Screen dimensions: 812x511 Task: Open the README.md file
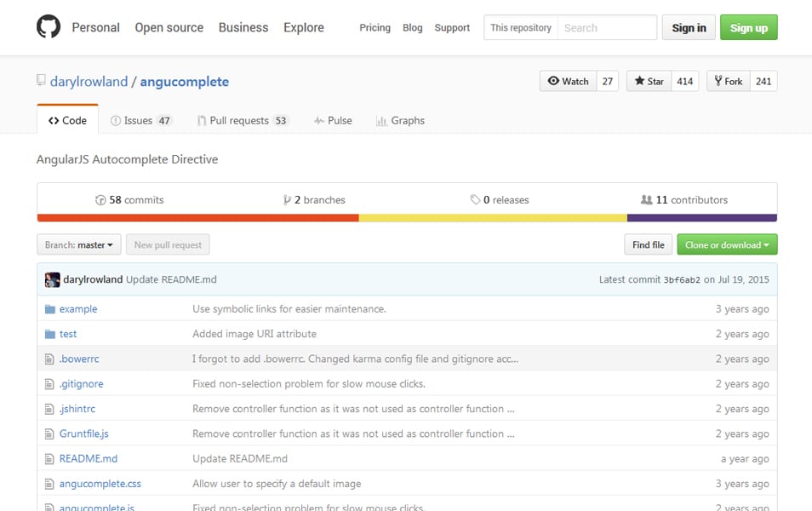[89, 459]
